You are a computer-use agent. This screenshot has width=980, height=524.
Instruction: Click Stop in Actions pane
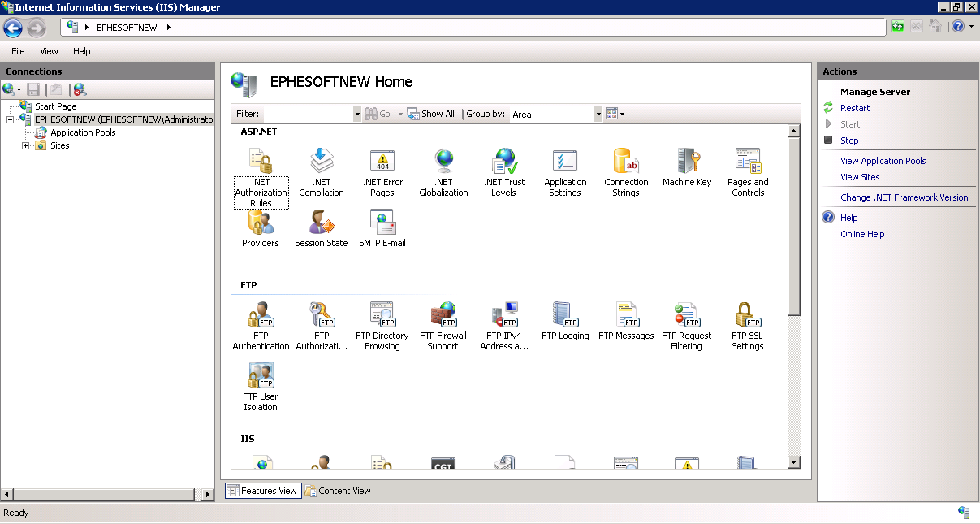849,141
